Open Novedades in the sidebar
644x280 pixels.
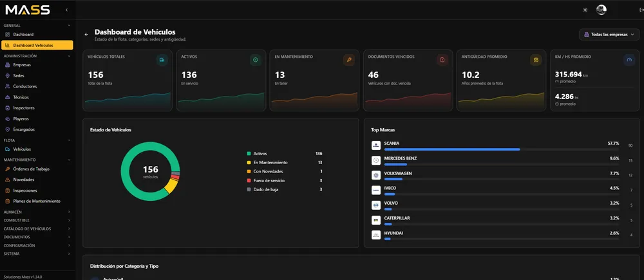(x=37, y=180)
